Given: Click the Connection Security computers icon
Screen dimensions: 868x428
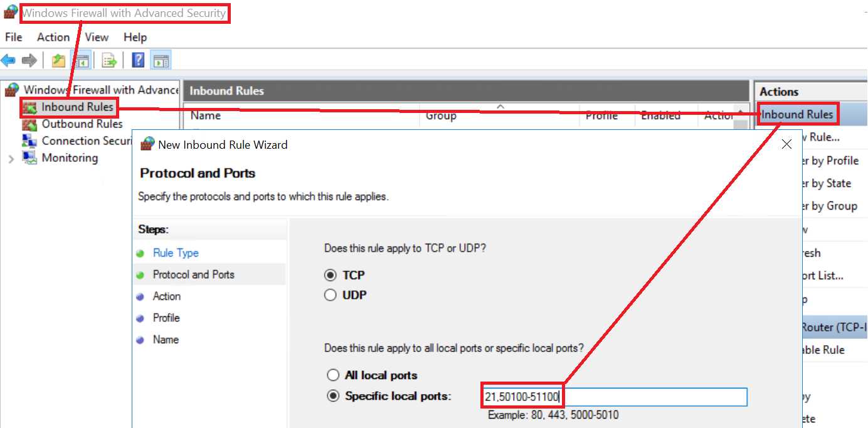Looking at the screenshot, I should pos(29,141).
